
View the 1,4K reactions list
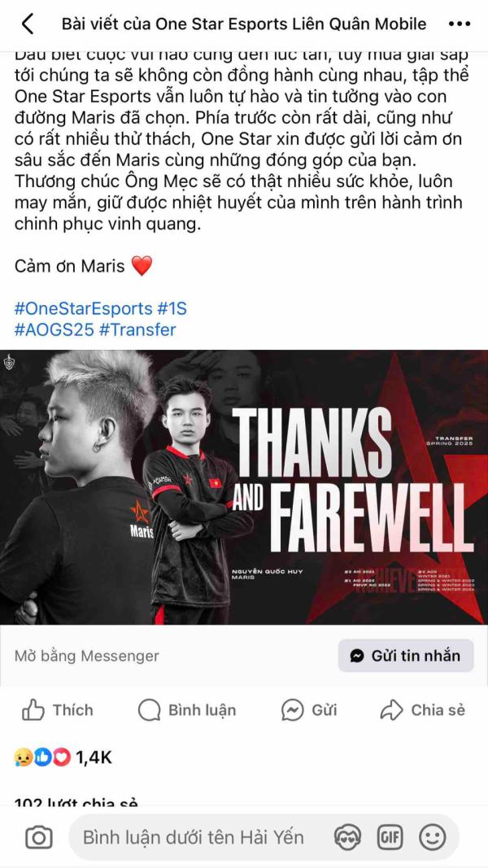[x=63, y=757]
